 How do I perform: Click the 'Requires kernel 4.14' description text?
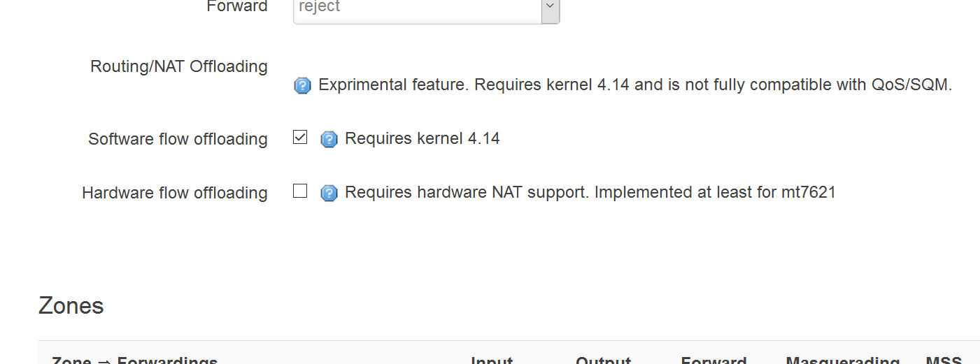tap(422, 138)
